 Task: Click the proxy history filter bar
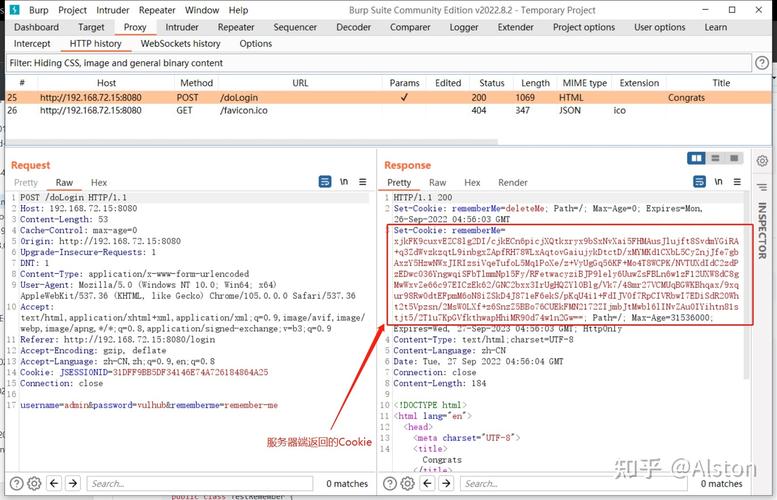(x=379, y=63)
